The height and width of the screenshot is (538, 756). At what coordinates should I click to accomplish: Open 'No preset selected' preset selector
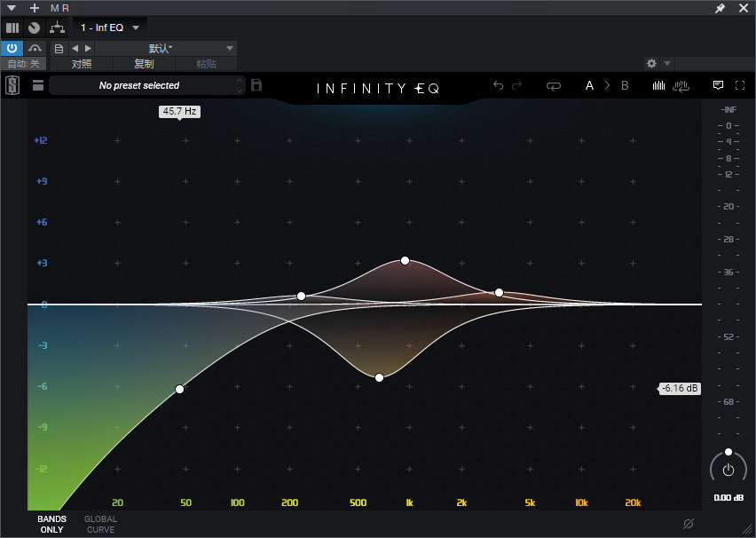(x=139, y=85)
